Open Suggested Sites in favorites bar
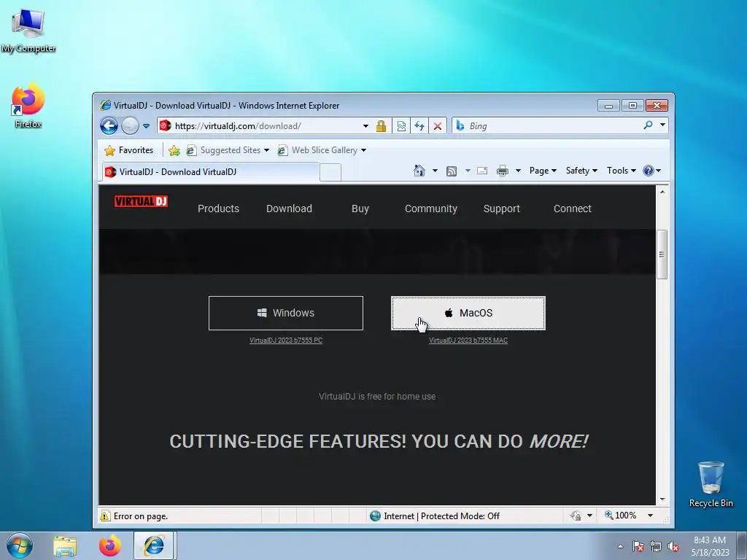The height and width of the screenshot is (560, 747). pyautogui.click(x=228, y=150)
